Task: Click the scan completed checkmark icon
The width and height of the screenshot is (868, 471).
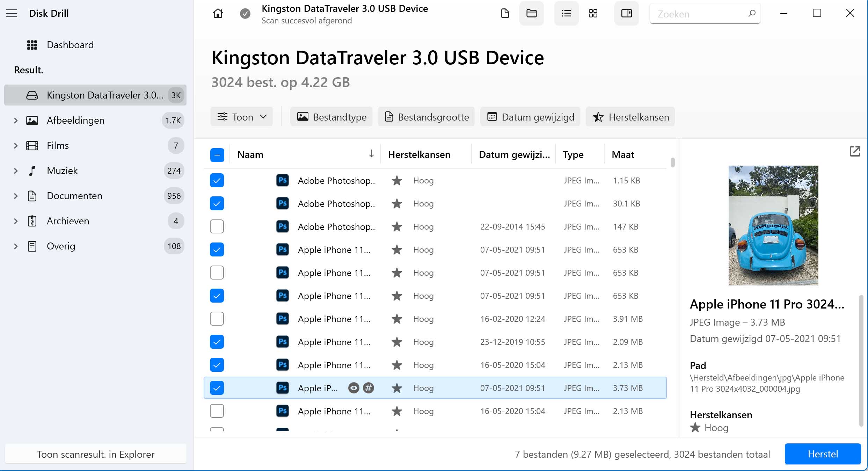Action: [x=245, y=14]
